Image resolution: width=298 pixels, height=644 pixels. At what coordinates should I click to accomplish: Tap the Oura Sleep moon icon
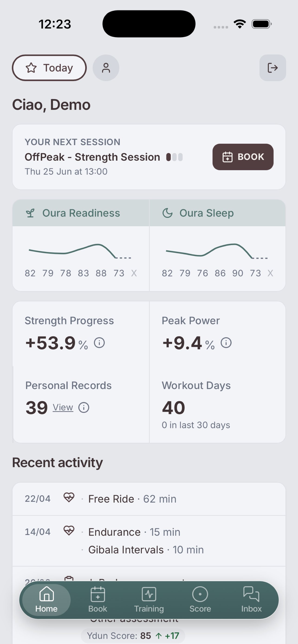coord(168,213)
